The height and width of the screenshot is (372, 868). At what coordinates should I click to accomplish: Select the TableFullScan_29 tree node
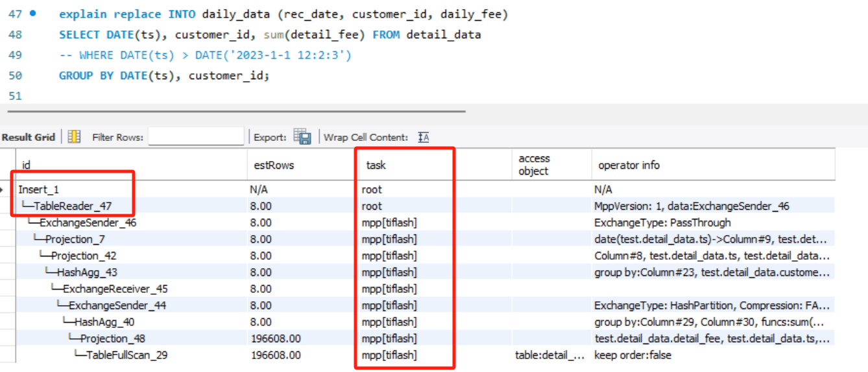[127, 355]
